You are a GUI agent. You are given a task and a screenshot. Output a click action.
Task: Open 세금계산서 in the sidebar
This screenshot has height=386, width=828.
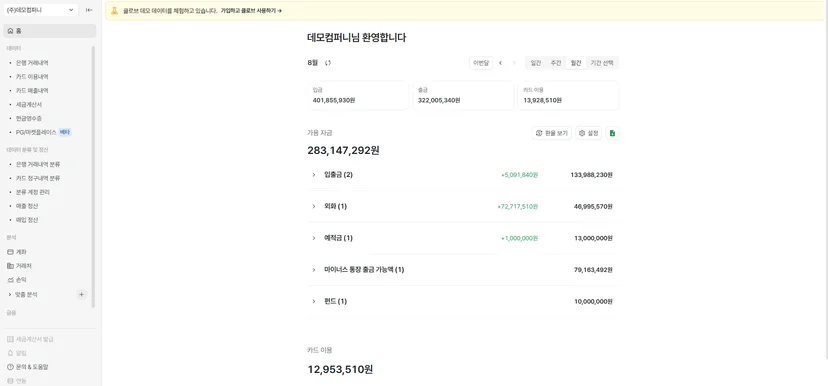click(29, 105)
